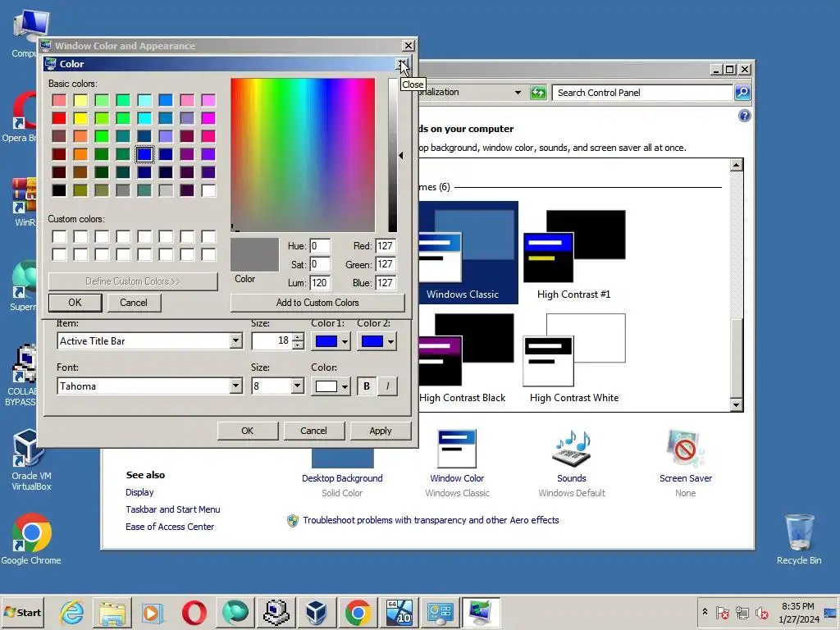The height and width of the screenshot is (630, 840).
Task: Expand the Tahoma font dropdown
Action: 235,386
